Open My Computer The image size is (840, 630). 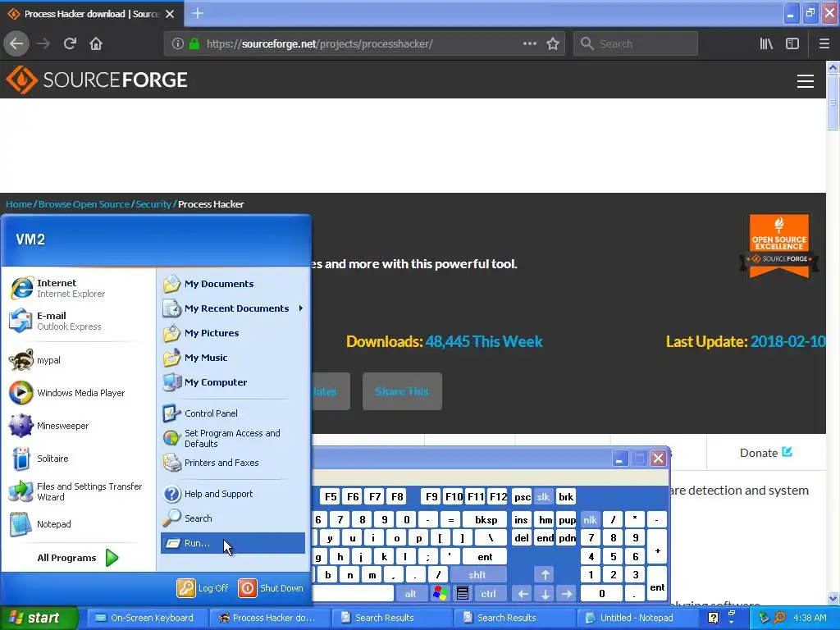click(233, 382)
